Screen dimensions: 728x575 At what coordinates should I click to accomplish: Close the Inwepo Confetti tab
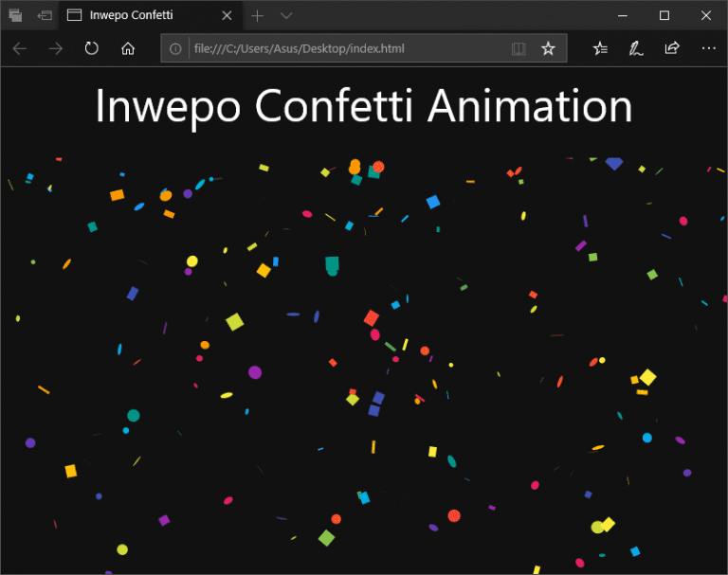(x=227, y=16)
